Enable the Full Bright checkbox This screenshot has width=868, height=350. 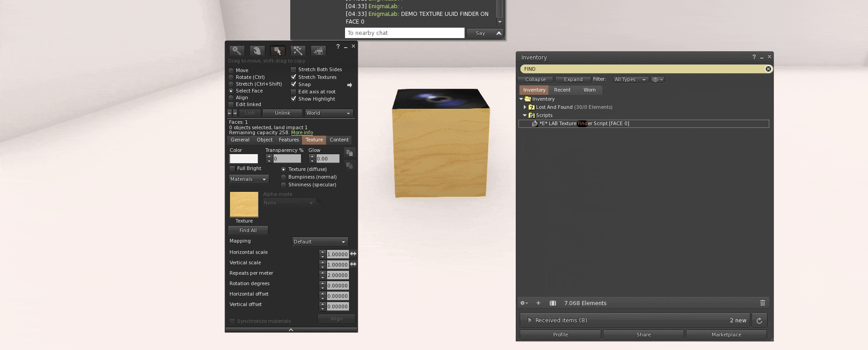click(232, 169)
